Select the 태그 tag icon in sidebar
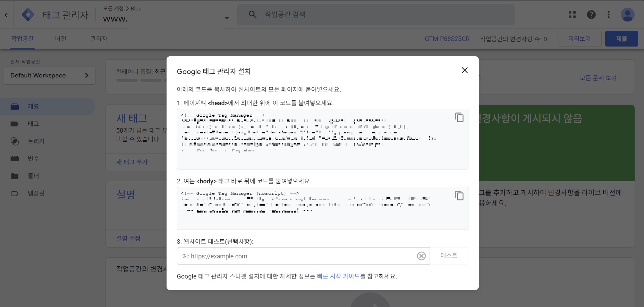 [x=15, y=124]
